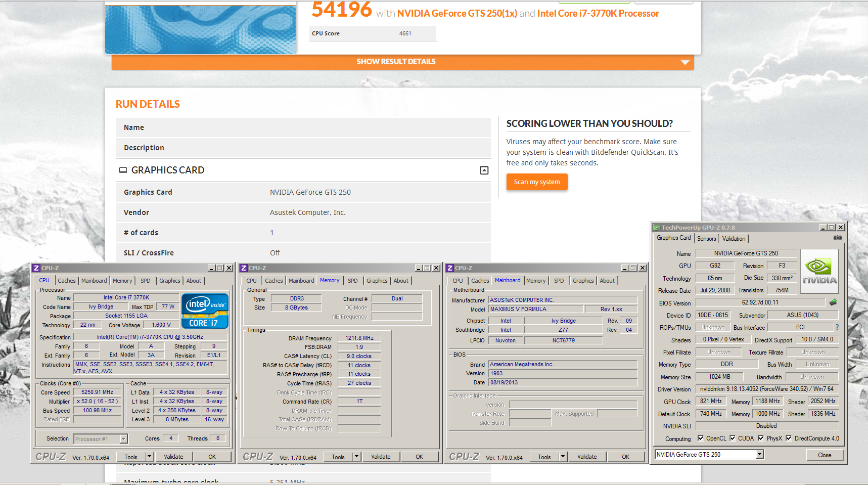Open Tools dropdown arrow in CPU-Z CPU window

click(x=149, y=457)
